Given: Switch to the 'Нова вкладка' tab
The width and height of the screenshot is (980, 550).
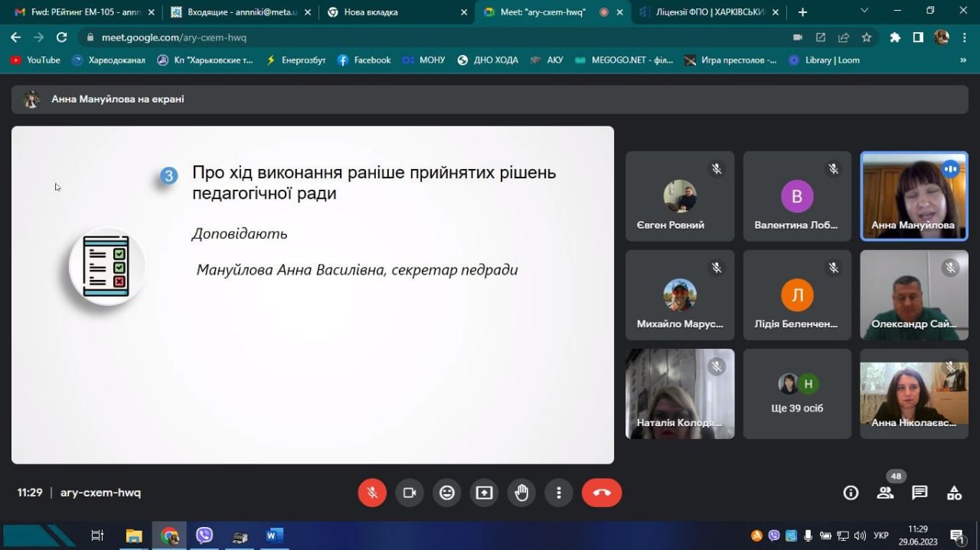Looking at the screenshot, I should tap(394, 12).
